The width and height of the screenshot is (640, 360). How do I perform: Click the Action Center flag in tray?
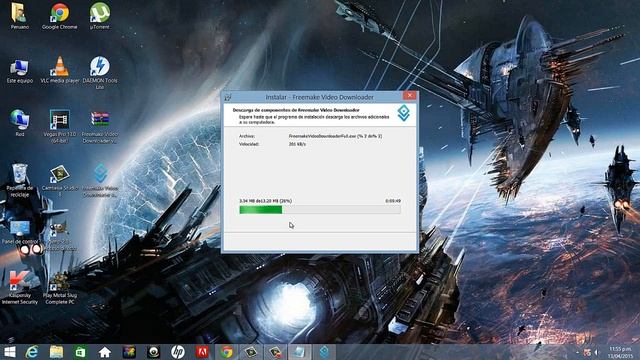pos(587,352)
